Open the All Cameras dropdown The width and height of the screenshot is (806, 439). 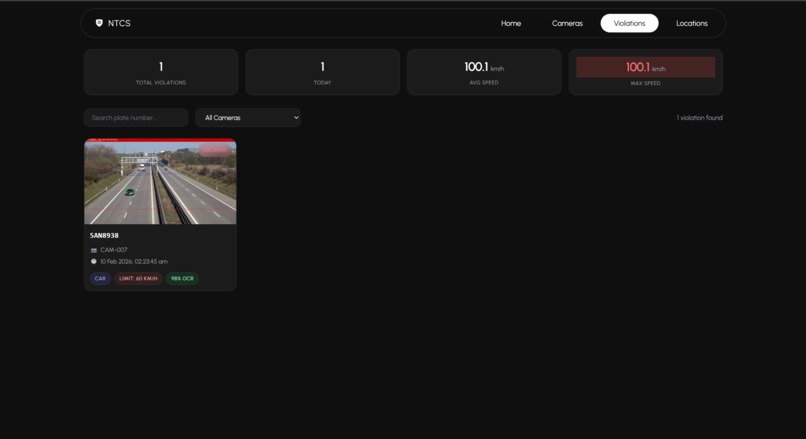click(248, 118)
